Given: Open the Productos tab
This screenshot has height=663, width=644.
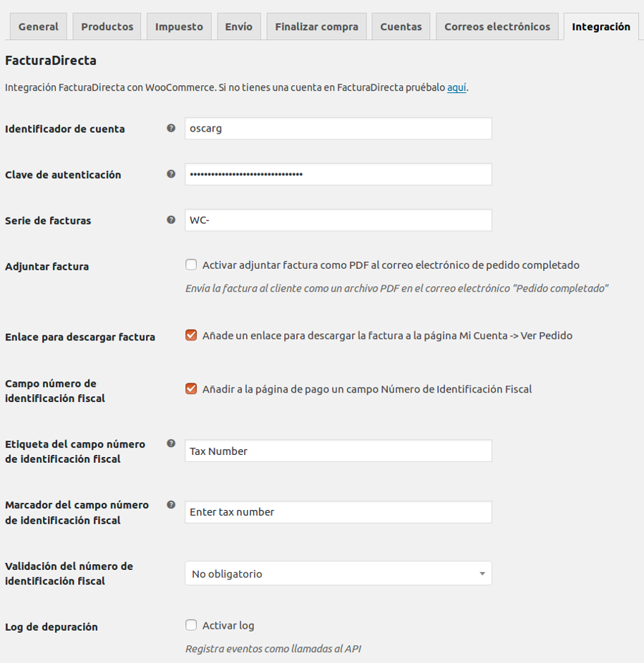Looking at the screenshot, I should [x=107, y=26].
